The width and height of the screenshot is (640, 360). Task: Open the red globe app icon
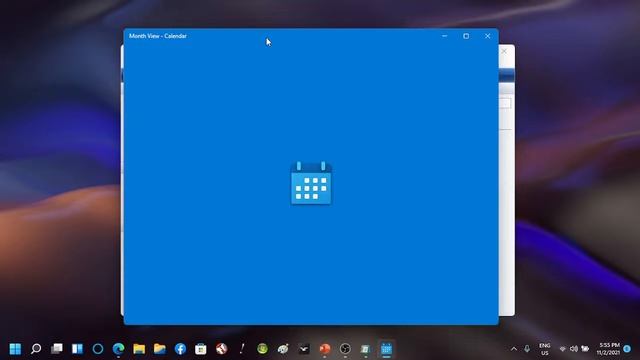[x=222, y=349]
